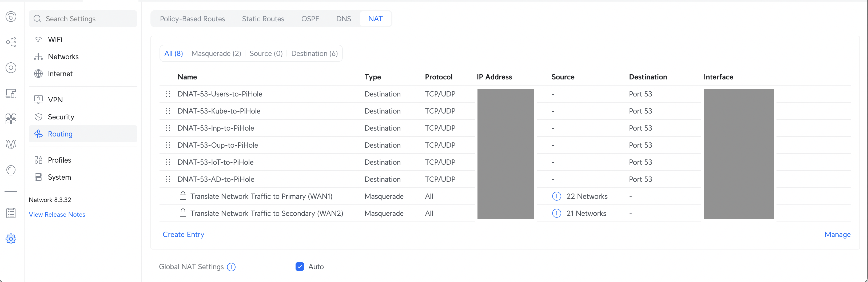Click lock icon on WAN2 masquerade rule

click(x=183, y=213)
